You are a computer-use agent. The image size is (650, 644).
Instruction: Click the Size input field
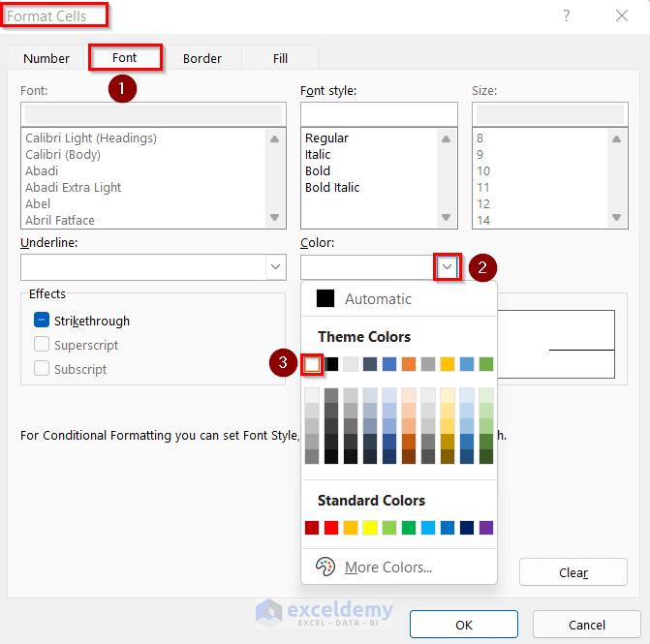549,114
